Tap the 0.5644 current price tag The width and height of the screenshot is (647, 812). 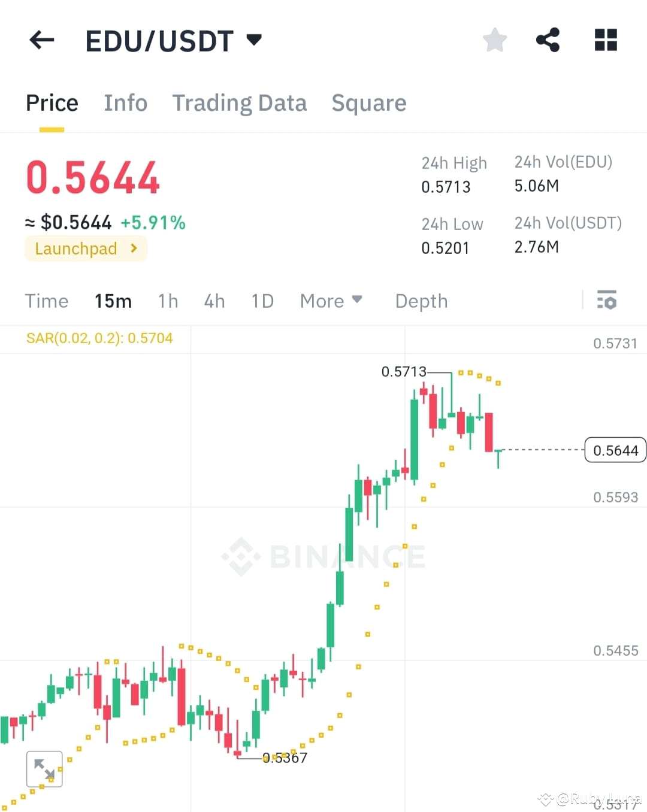coord(615,450)
